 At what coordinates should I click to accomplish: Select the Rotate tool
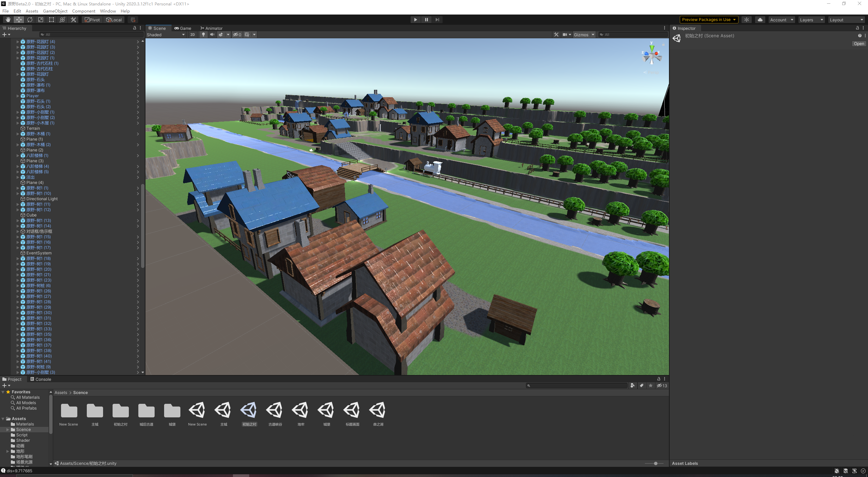[x=30, y=20]
